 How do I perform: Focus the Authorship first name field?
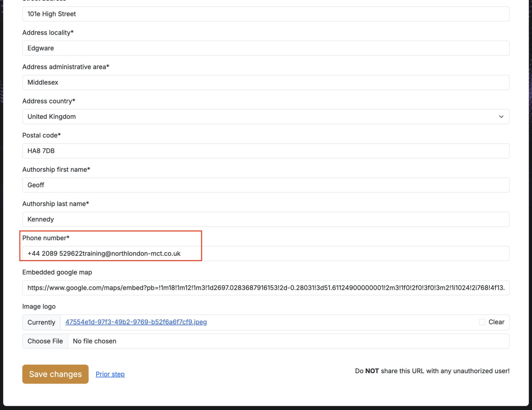click(x=266, y=185)
